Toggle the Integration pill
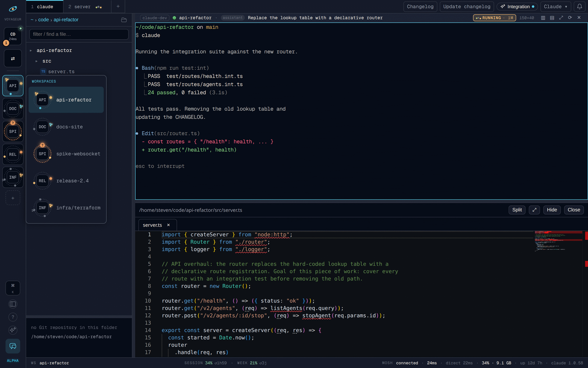The height and width of the screenshot is (368, 588). click(x=517, y=7)
